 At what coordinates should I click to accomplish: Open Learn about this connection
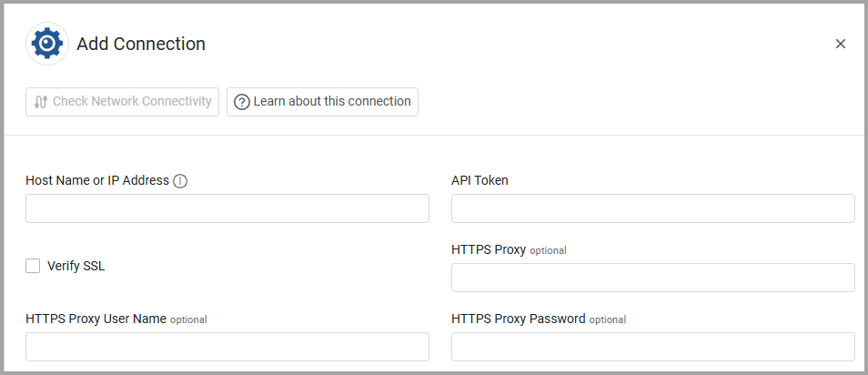tap(322, 101)
